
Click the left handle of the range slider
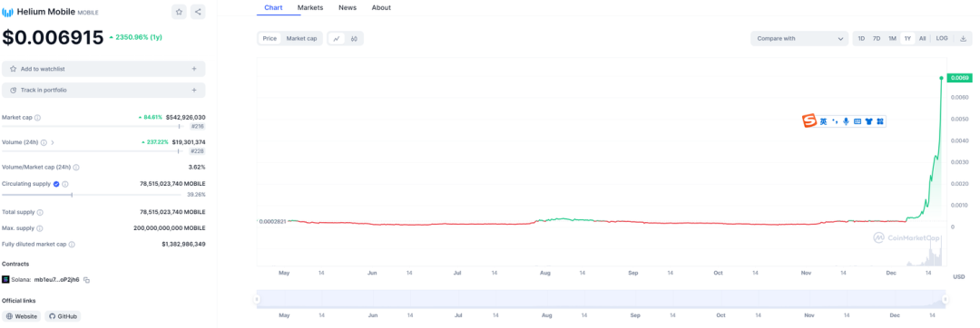(256, 300)
